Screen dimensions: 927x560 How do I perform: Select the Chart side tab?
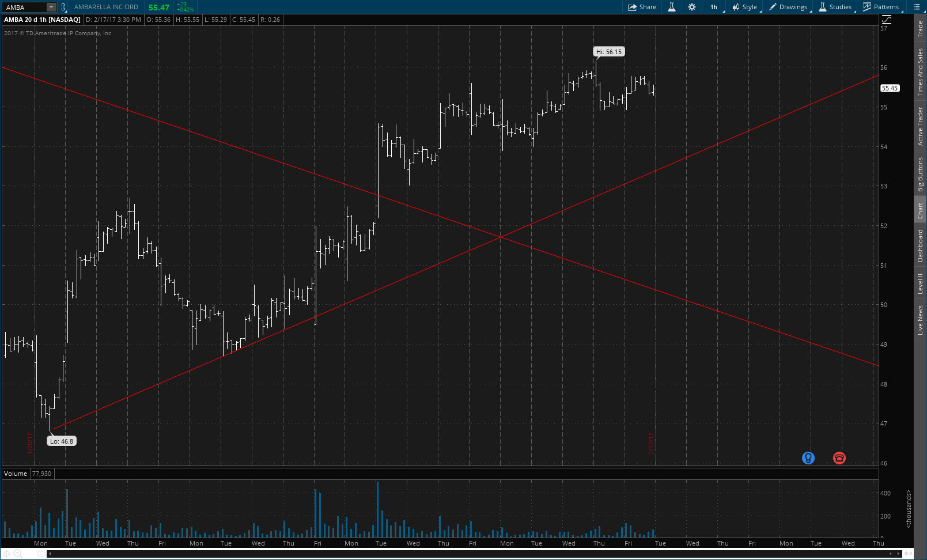point(920,210)
